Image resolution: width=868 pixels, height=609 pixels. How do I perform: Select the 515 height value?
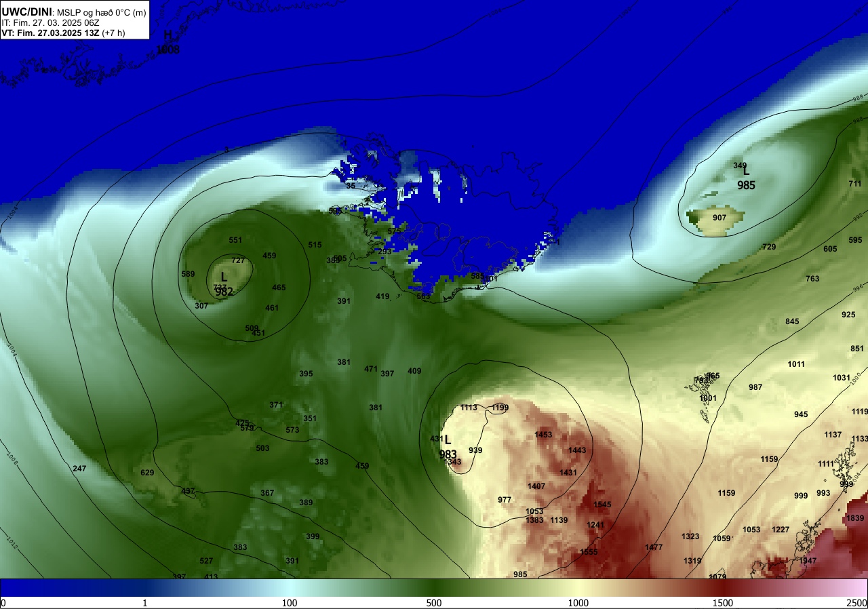(315, 245)
